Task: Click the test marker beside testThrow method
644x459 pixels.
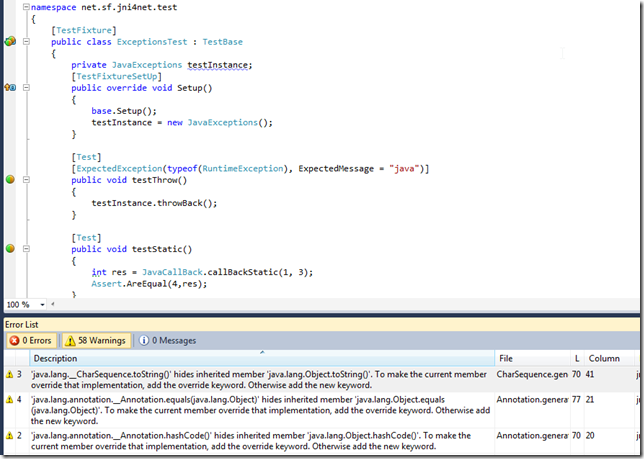Action: (x=10, y=179)
